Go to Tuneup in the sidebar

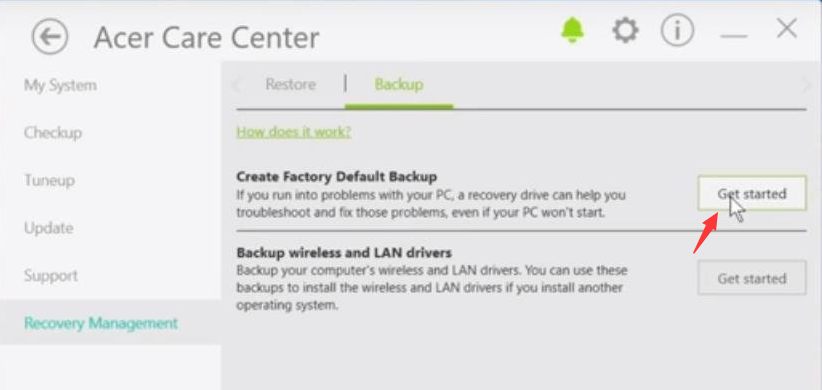[x=49, y=180]
